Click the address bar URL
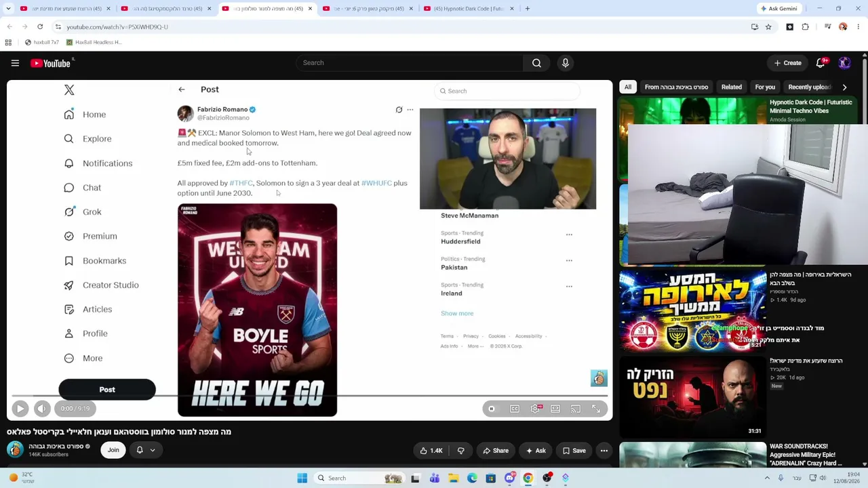The height and width of the screenshot is (488, 868). pos(117,27)
